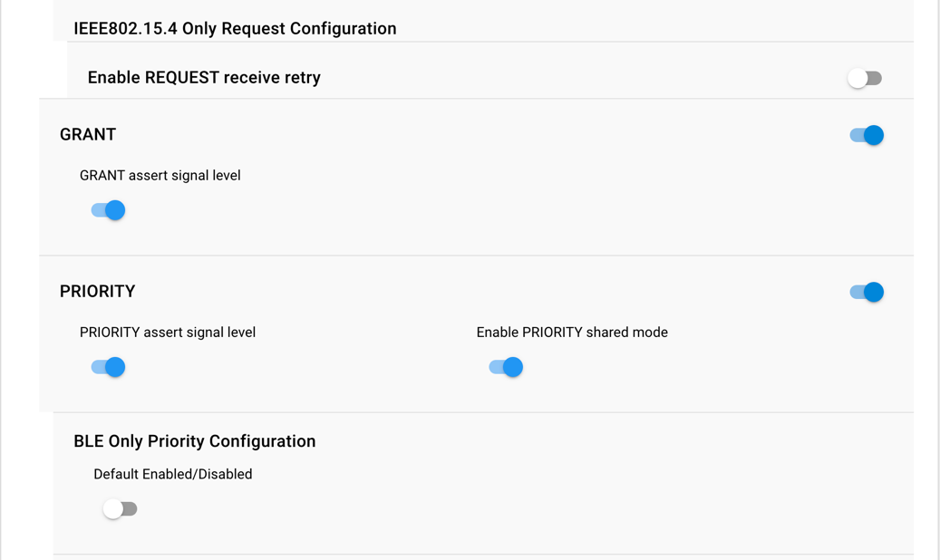This screenshot has height=560, width=940.
Task: Enable REQUEST receive retry toggle
Action: tap(865, 79)
